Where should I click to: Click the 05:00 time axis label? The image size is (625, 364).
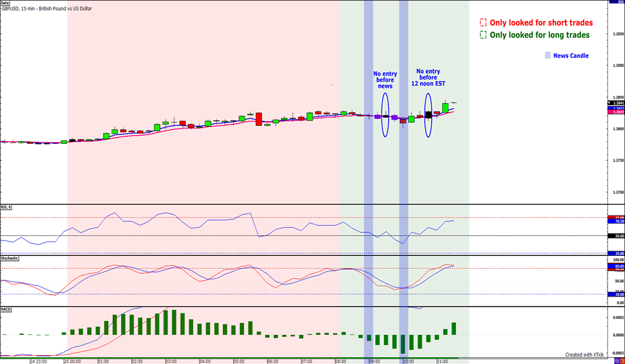[239, 361]
